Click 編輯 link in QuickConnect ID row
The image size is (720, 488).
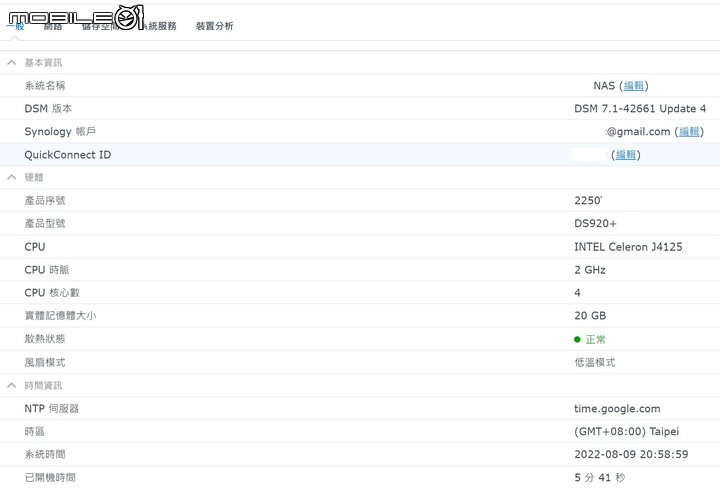[x=625, y=155]
